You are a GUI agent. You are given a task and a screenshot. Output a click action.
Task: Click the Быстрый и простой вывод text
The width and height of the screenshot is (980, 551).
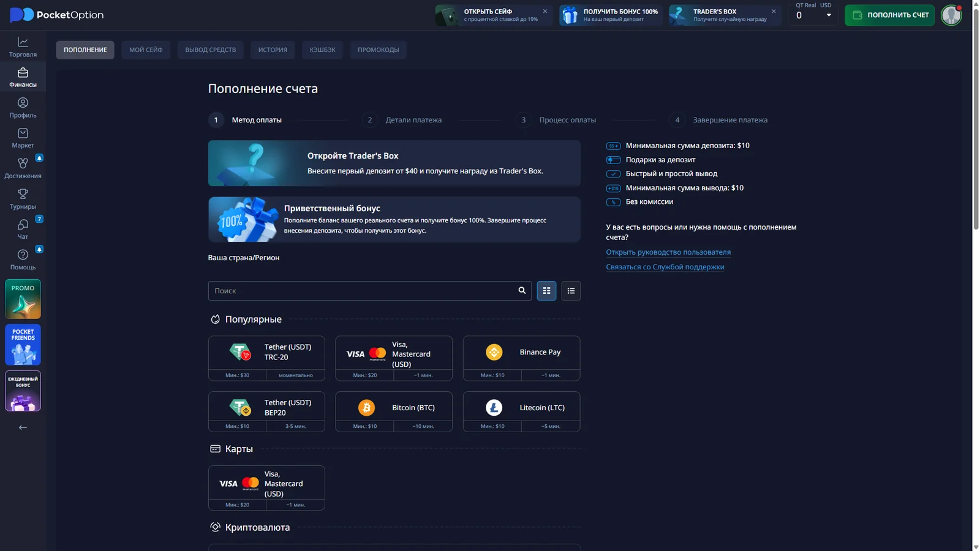[671, 174]
